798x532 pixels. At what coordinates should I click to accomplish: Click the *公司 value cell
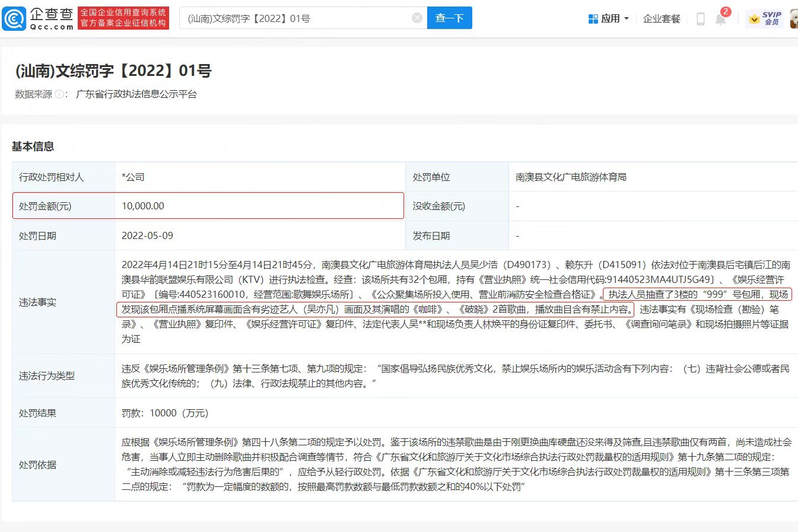(260, 177)
